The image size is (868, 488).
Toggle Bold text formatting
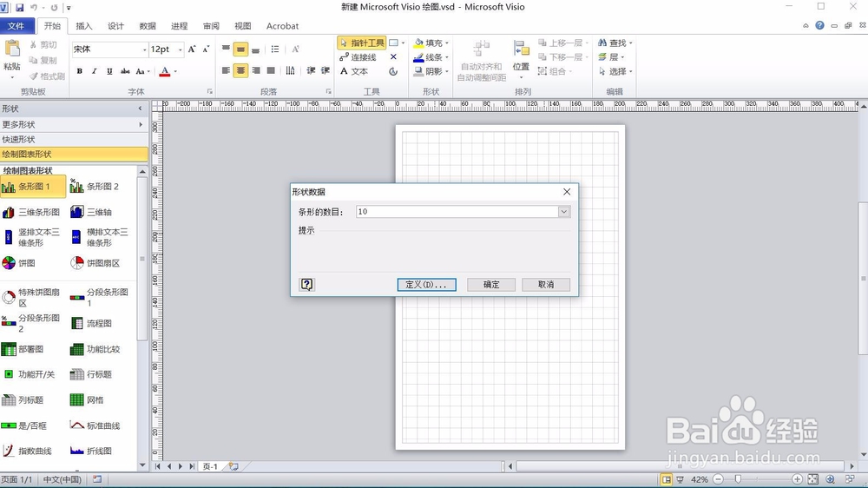click(x=80, y=71)
